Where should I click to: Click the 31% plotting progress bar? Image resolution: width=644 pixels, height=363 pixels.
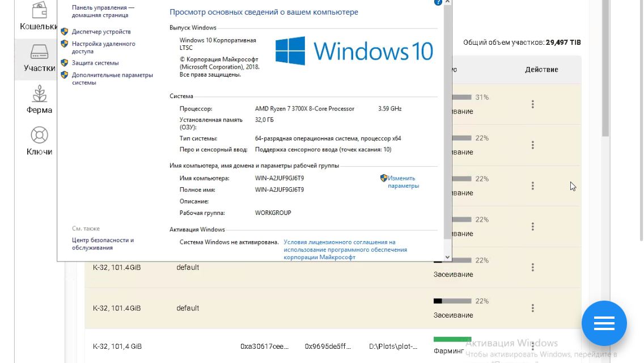[x=461, y=98]
